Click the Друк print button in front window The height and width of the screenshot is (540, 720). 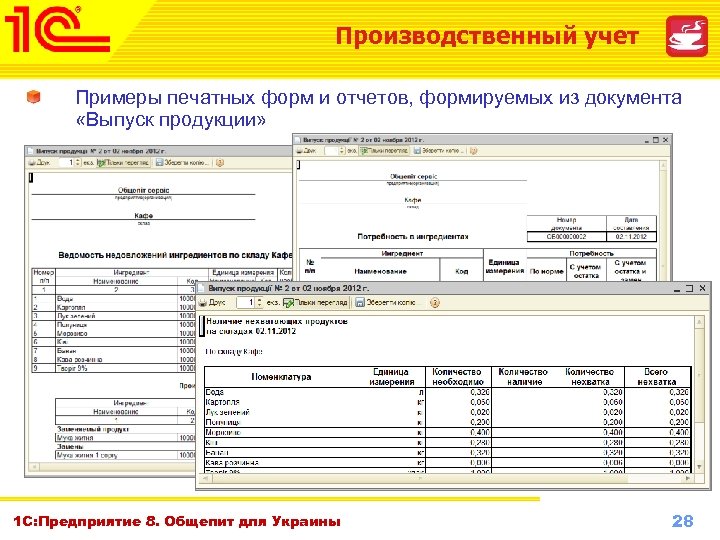click(212, 303)
